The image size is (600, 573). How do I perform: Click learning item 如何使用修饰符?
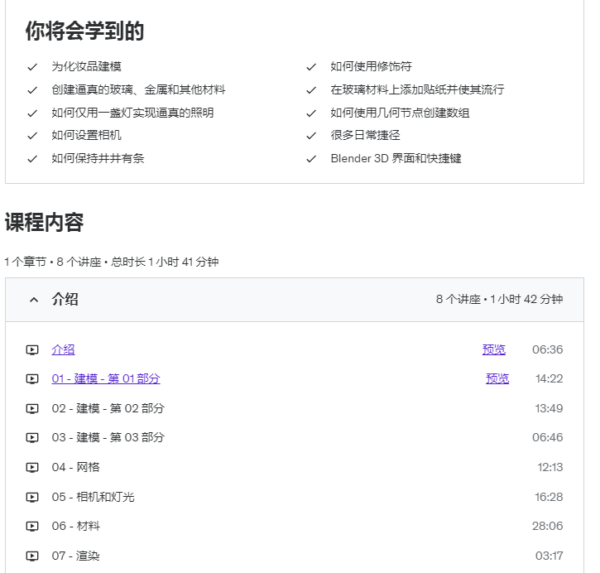coord(371,67)
